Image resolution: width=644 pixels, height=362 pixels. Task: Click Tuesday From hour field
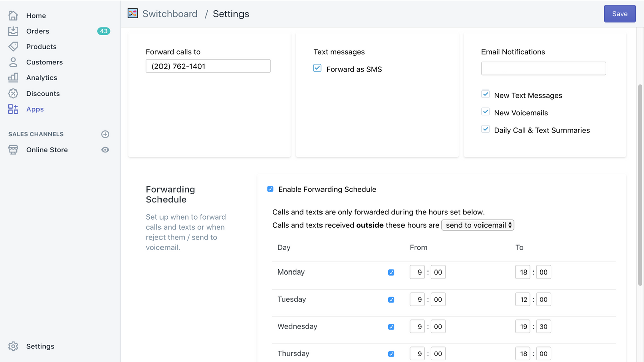(x=417, y=300)
